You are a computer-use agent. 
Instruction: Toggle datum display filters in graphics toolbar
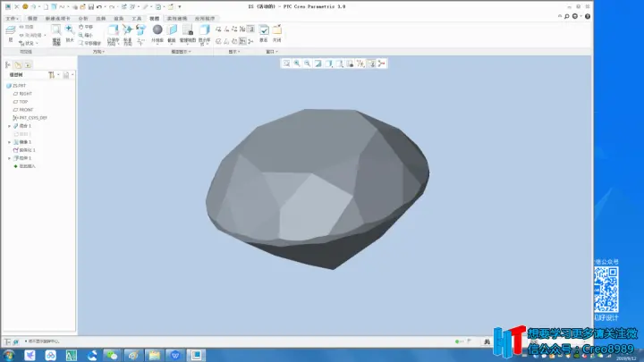(x=360, y=63)
